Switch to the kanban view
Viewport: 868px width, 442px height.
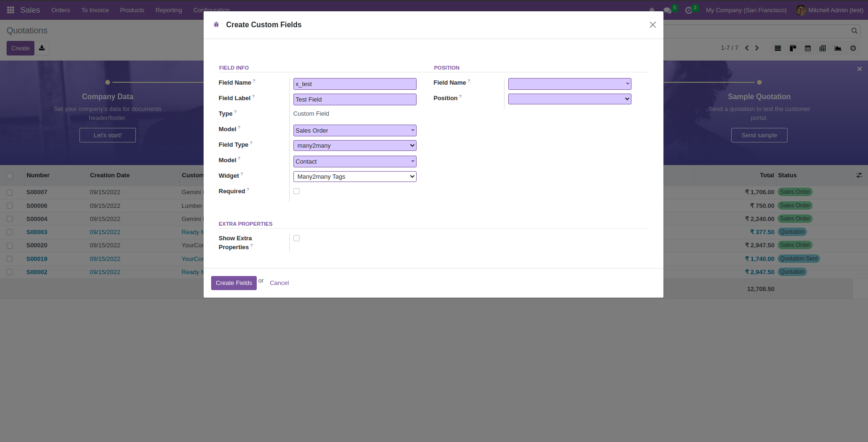coord(793,48)
